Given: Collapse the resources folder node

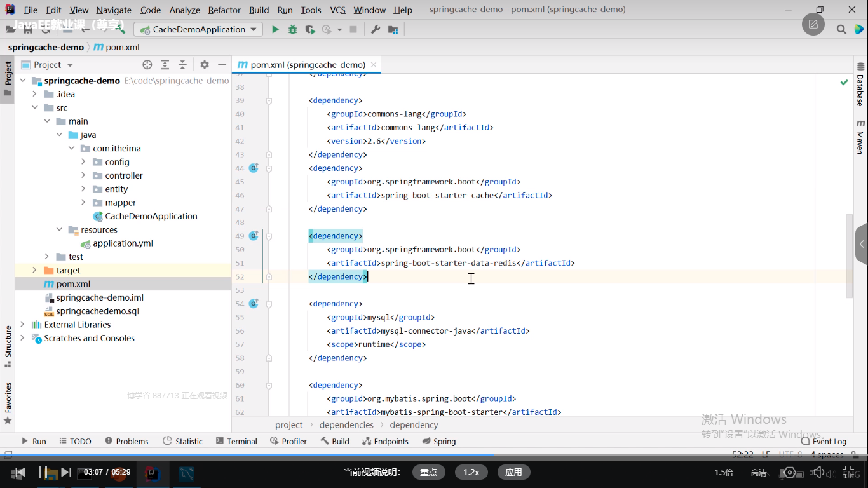Looking at the screenshot, I should pos(59,229).
